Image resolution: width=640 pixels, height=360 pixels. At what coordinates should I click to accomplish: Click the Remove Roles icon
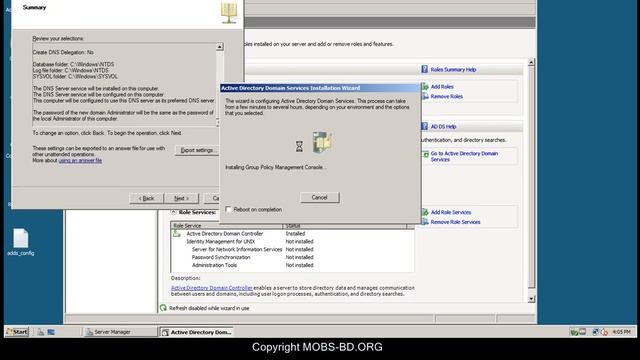pos(425,96)
